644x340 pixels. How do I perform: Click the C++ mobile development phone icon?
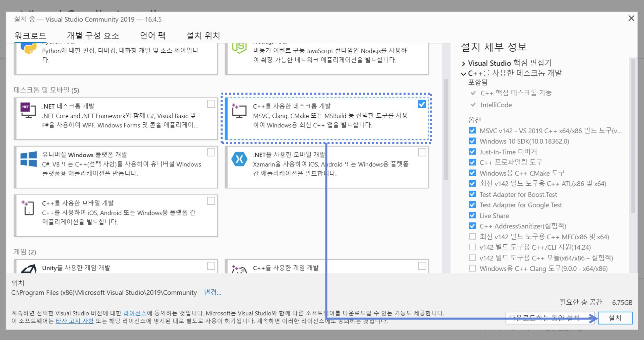28,208
